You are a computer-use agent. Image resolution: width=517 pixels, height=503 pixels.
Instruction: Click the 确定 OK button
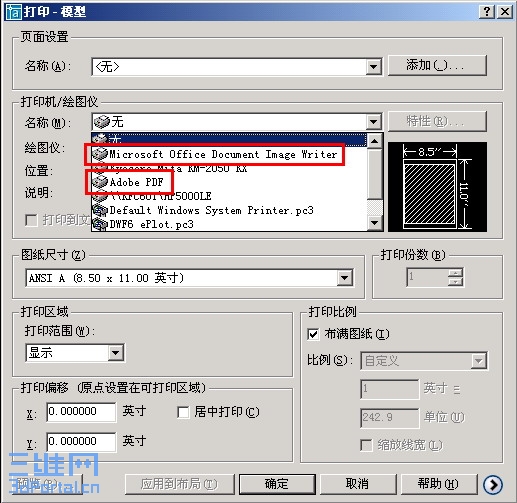pyautogui.click(x=277, y=484)
